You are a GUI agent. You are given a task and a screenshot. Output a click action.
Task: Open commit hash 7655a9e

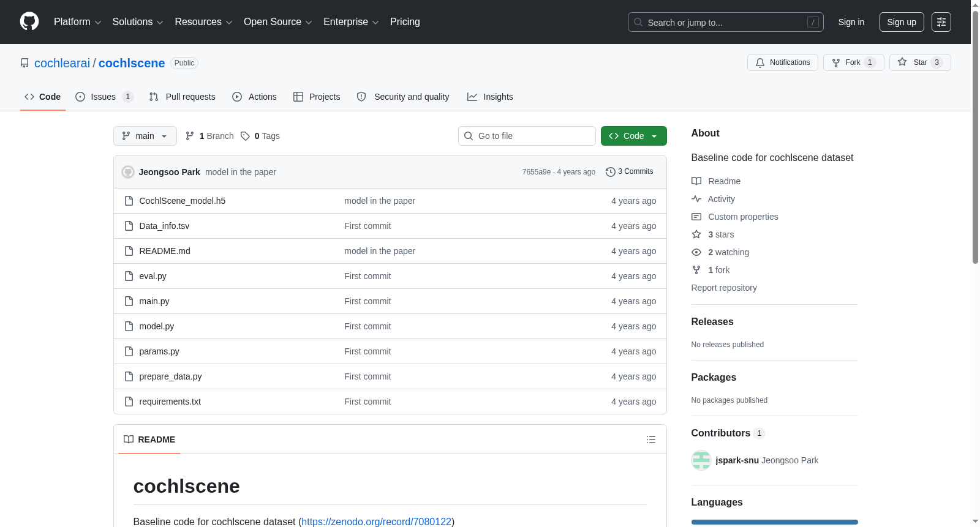537,172
